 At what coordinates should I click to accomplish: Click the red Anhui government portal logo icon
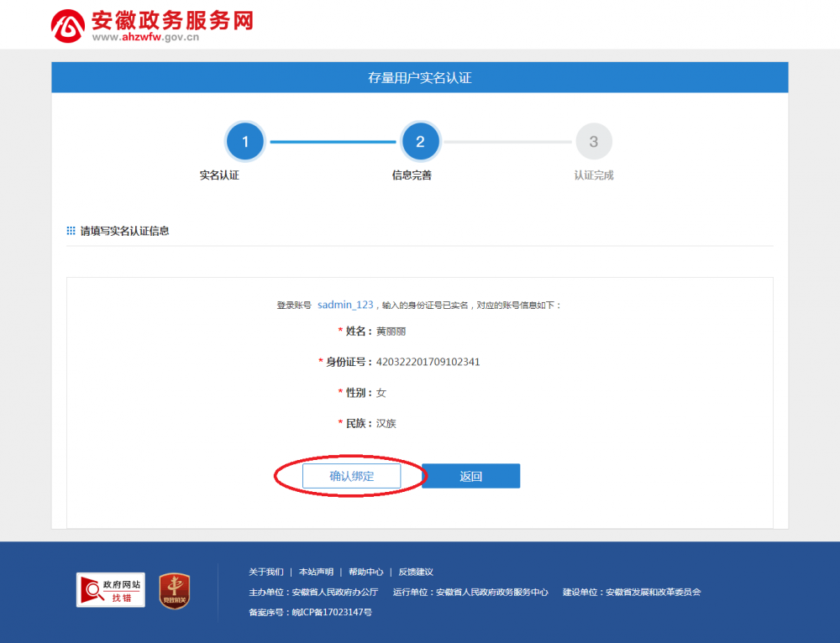click(x=68, y=26)
